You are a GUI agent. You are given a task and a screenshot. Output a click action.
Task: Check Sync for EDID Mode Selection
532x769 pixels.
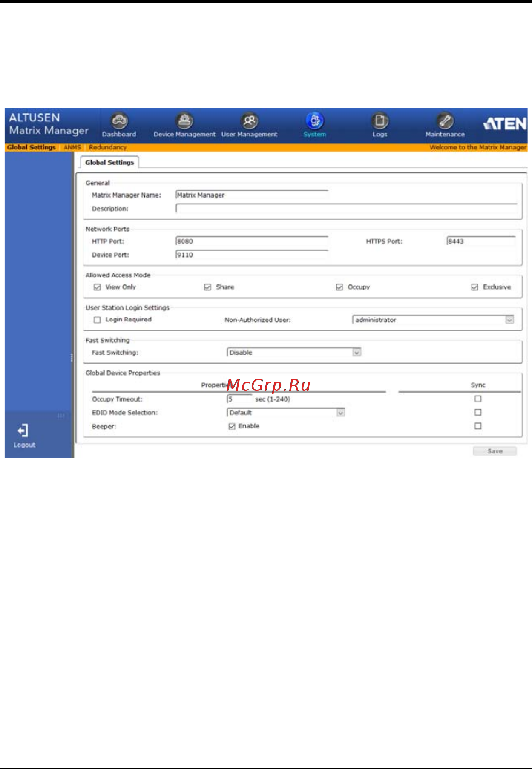(x=478, y=413)
